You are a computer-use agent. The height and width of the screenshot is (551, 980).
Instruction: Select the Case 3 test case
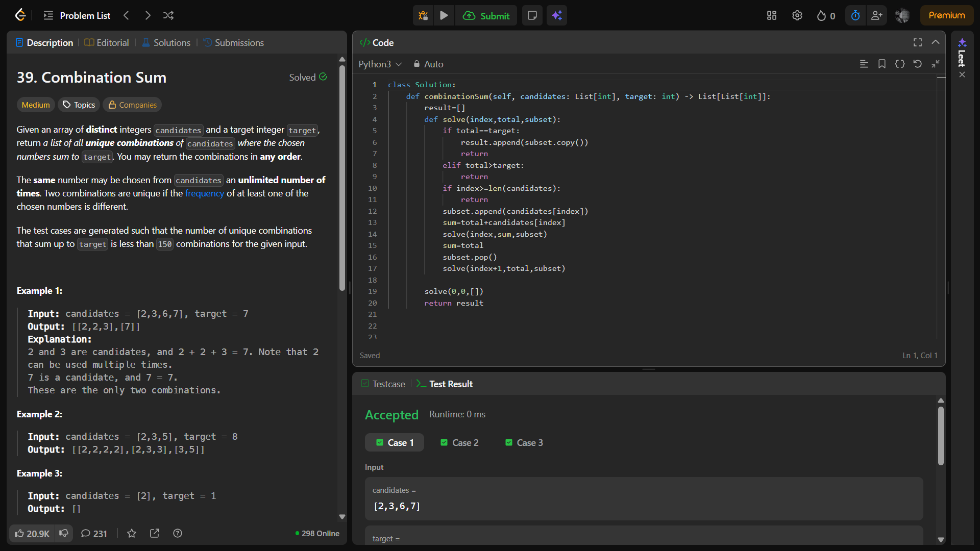point(524,442)
